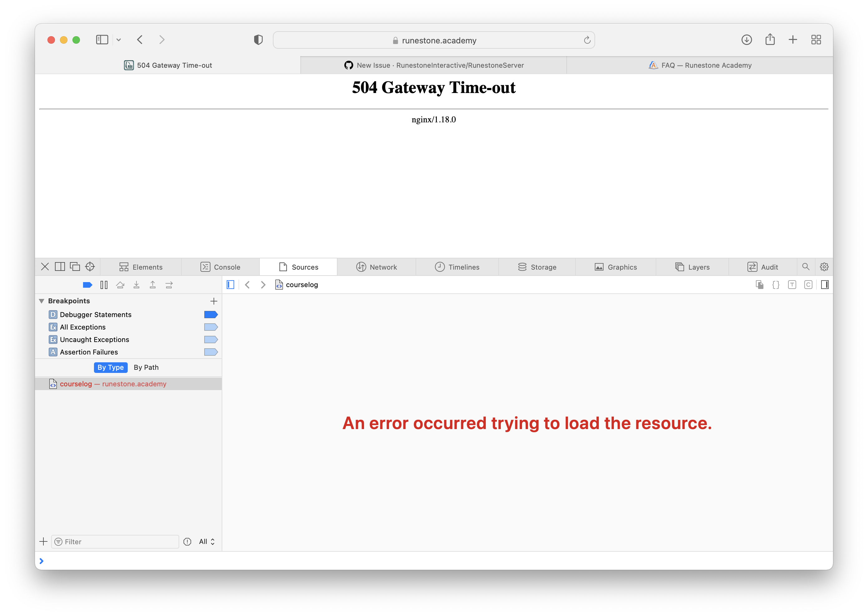Open the Layers tab
This screenshot has height=616, width=868.
point(692,267)
